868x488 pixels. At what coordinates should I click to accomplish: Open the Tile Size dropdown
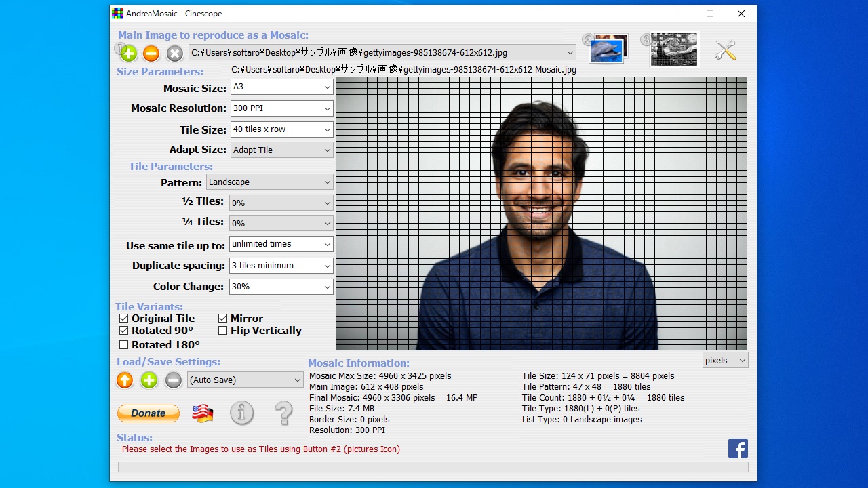tap(282, 129)
